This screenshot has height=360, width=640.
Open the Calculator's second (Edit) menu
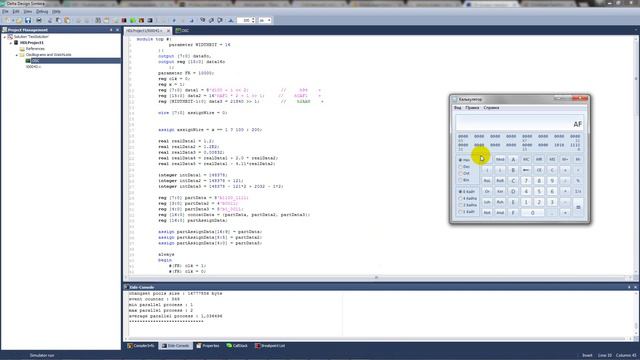point(472,108)
